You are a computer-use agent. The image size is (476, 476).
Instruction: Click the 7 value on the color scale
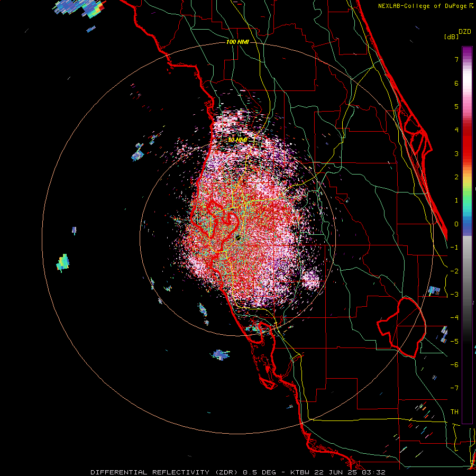456,59
